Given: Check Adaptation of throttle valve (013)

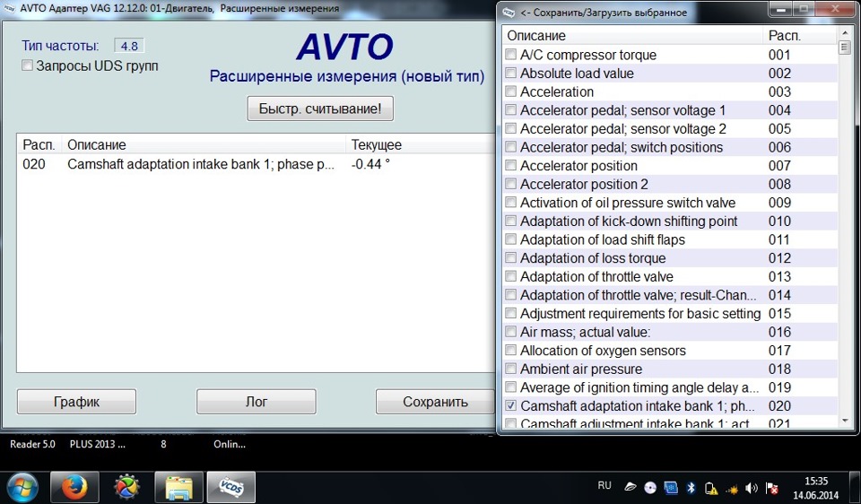Looking at the screenshot, I should coord(510,276).
